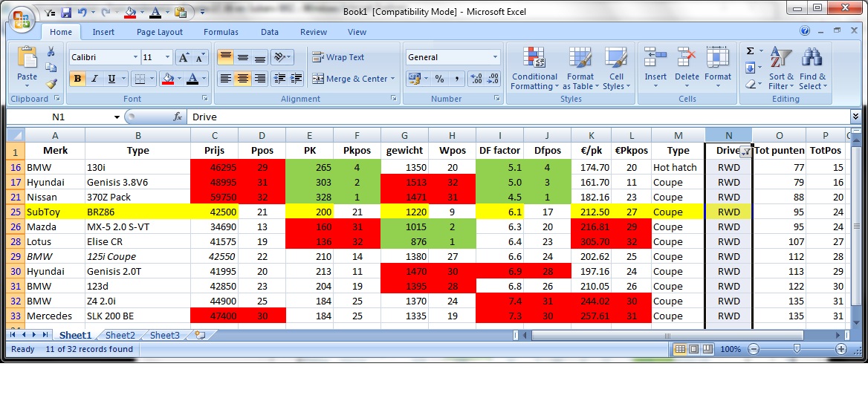The height and width of the screenshot is (401, 868).
Task: Click the Paste button
Action: [27, 66]
